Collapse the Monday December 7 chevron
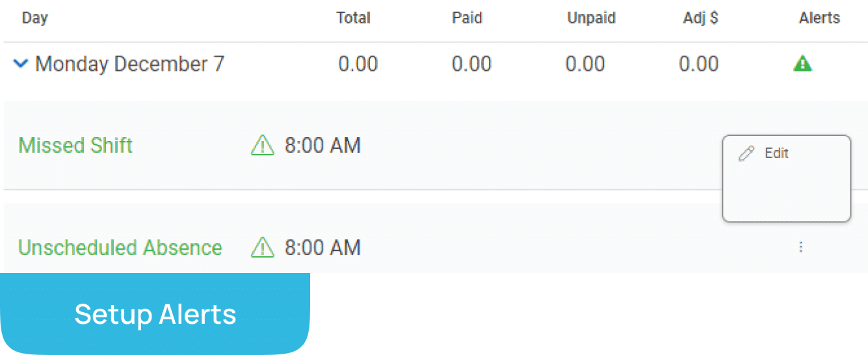Image resolution: width=868 pixels, height=355 pixels. [x=21, y=64]
